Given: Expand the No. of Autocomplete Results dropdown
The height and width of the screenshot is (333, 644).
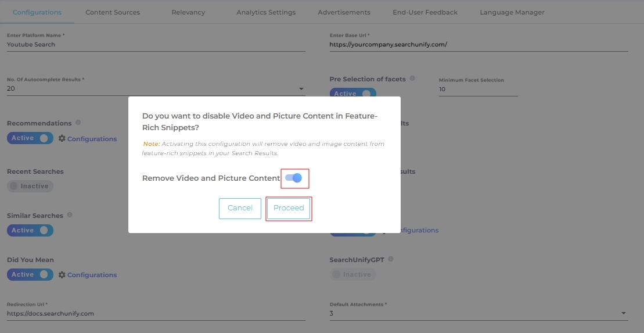Looking at the screenshot, I should pyautogui.click(x=301, y=89).
